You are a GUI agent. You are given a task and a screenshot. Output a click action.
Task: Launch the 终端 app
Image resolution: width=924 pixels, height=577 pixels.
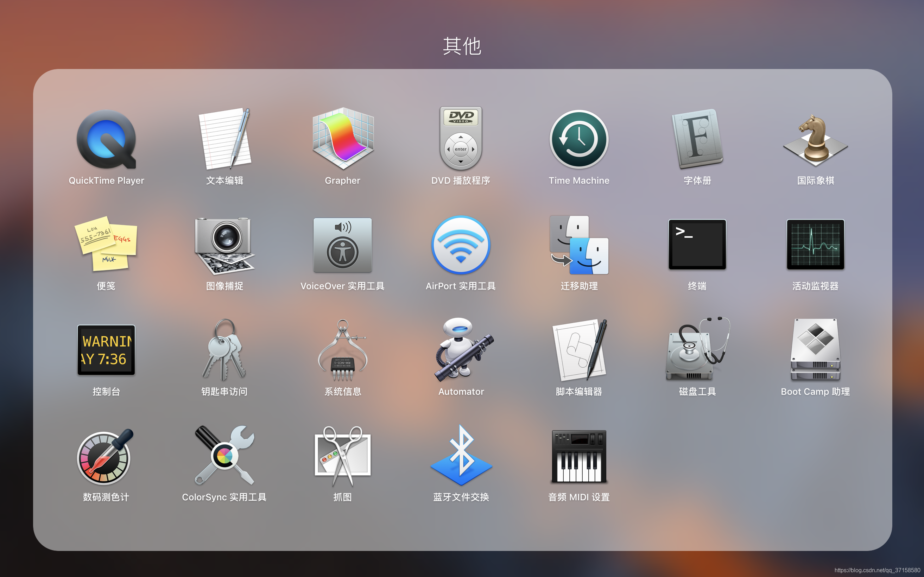(x=697, y=245)
